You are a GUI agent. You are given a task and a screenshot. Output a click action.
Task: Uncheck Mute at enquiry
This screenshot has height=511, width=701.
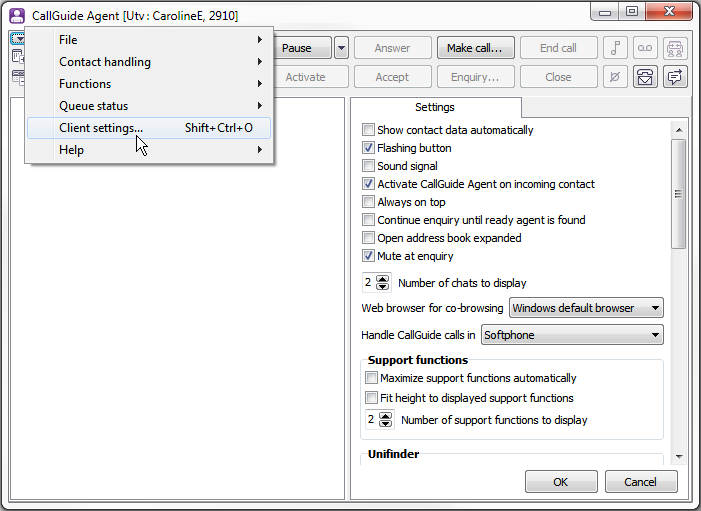(x=368, y=256)
